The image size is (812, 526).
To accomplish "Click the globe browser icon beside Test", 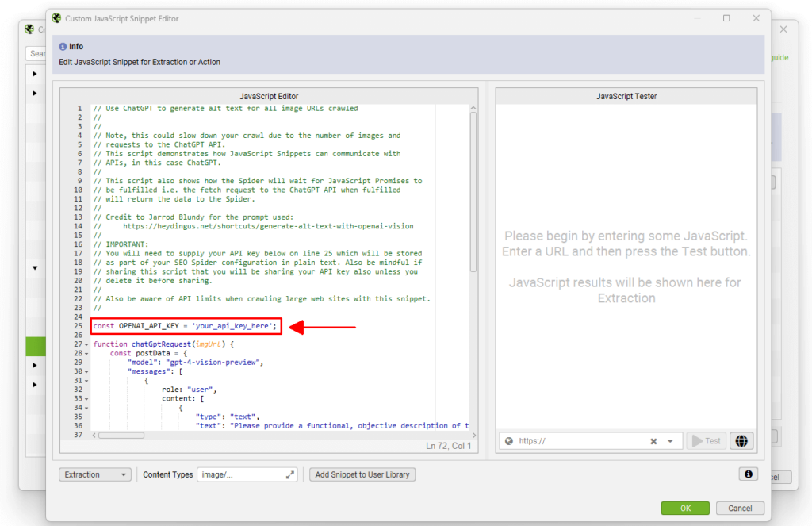I will pos(741,441).
